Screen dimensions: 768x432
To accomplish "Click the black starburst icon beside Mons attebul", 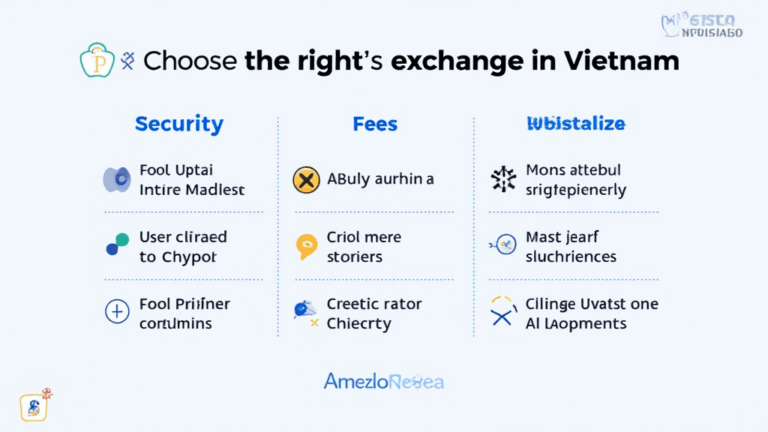I will point(503,180).
